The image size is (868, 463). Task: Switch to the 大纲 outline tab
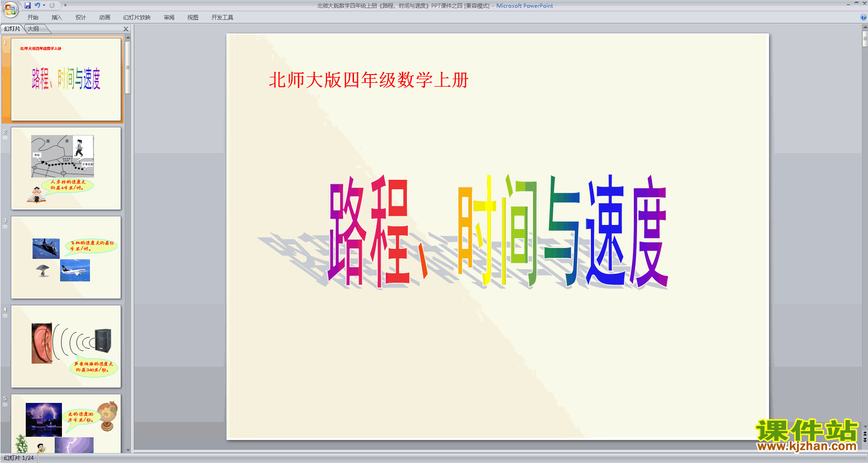pos(33,29)
